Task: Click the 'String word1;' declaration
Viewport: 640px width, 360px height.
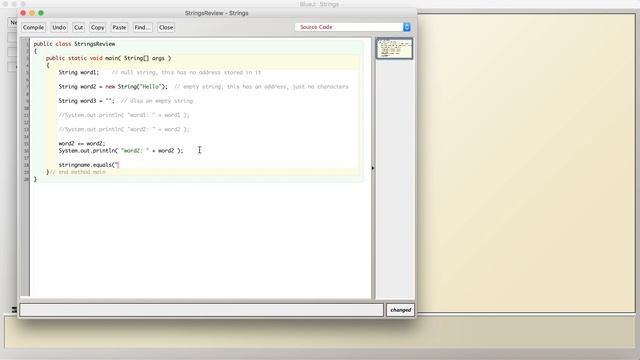Action: (x=78, y=72)
